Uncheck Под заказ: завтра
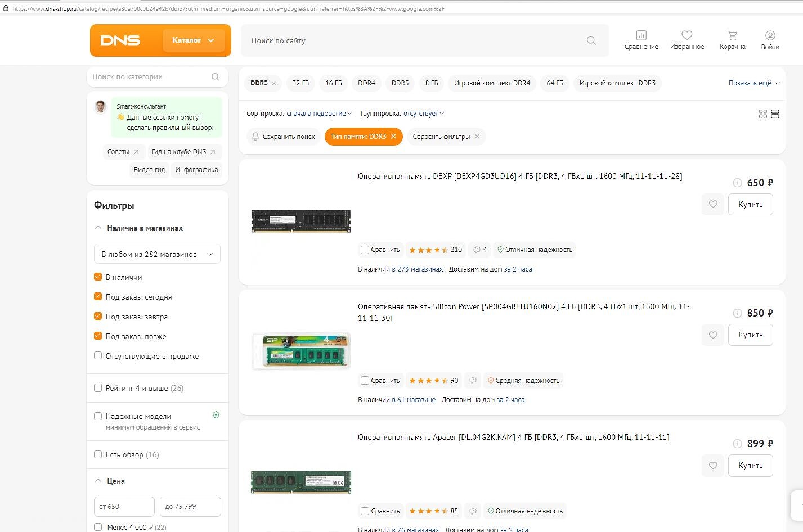 coord(98,317)
